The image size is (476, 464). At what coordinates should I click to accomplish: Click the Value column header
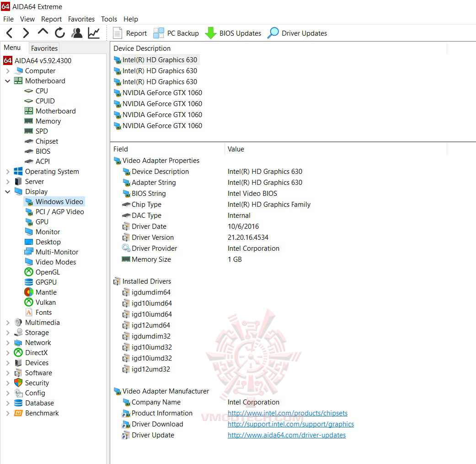tap(336, 149)
